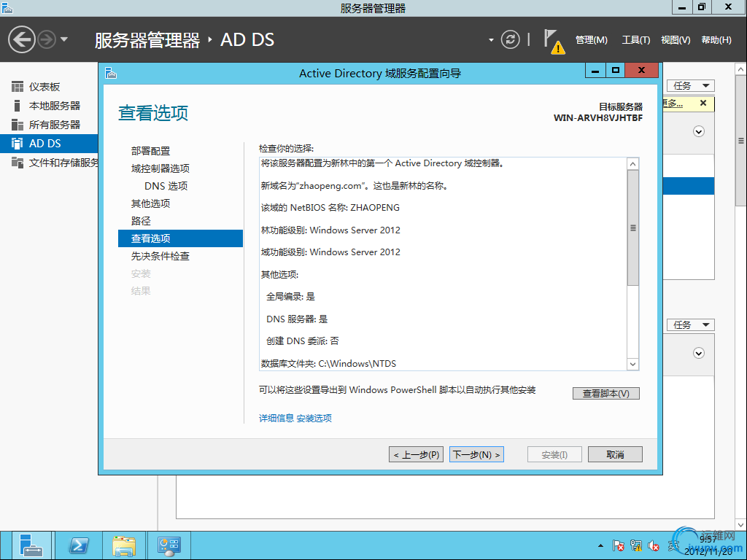Go to the DNS 选项 wizard step
Screen dimensions: 747x560
click(166, 186)
